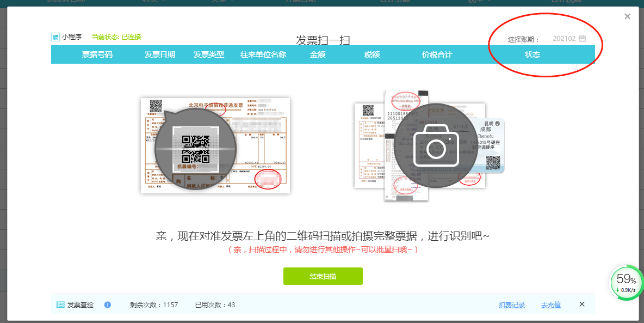Viewport: 644px width, 323px height.
Task: Open the 去充值 link
Action: (x=551, y=305)
